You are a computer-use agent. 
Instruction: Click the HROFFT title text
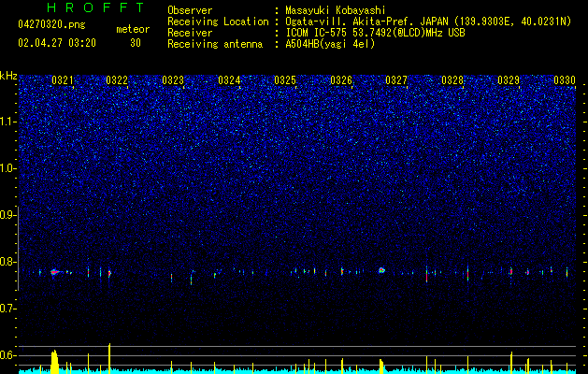click(x=96, y=7)
